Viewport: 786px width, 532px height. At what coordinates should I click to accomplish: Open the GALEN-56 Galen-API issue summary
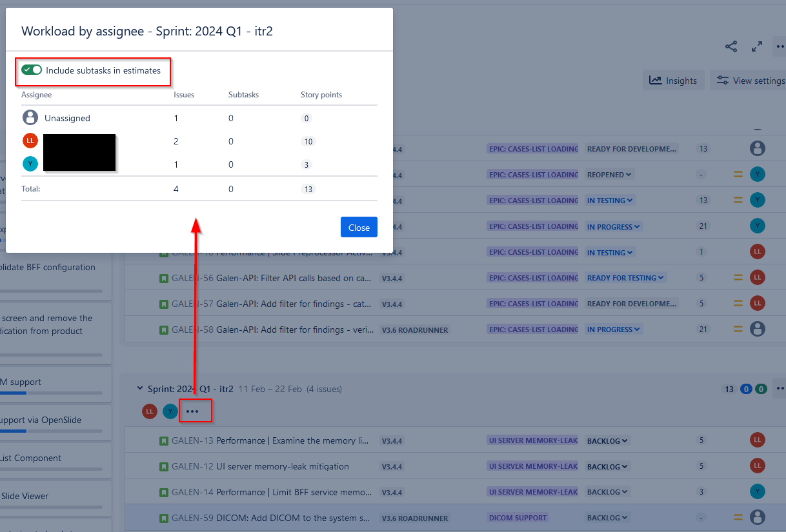(294, 279)
